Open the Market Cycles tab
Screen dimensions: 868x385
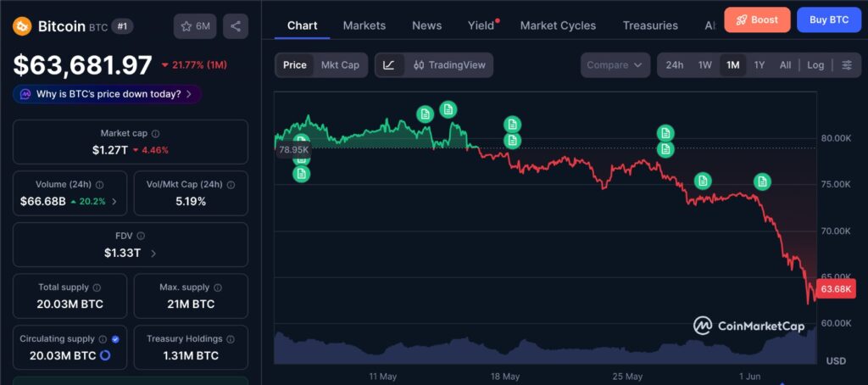point(558,25)
